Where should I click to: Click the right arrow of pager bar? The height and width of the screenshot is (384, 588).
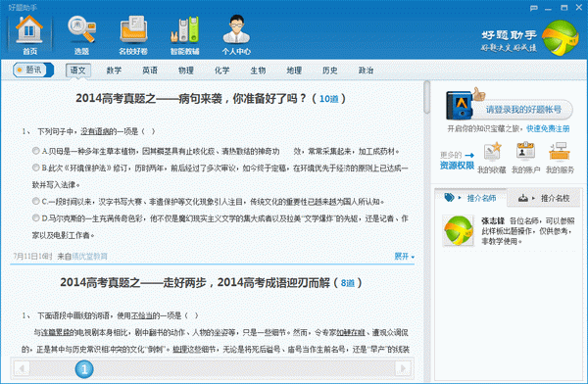tap(404, 368)
